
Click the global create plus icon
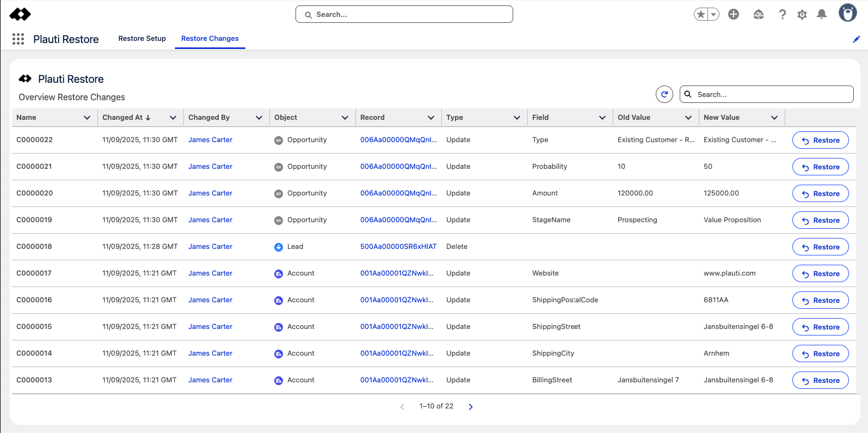pos(734,15)
